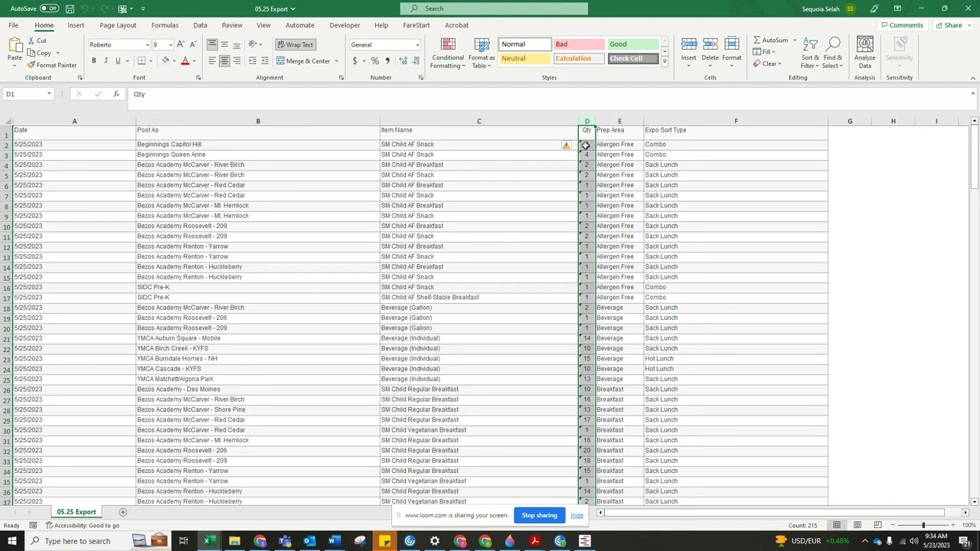The height and width of the screenshot is (551, 980).
Task: Switch to Page Break Preview in status bar
Action: point(877,525)
